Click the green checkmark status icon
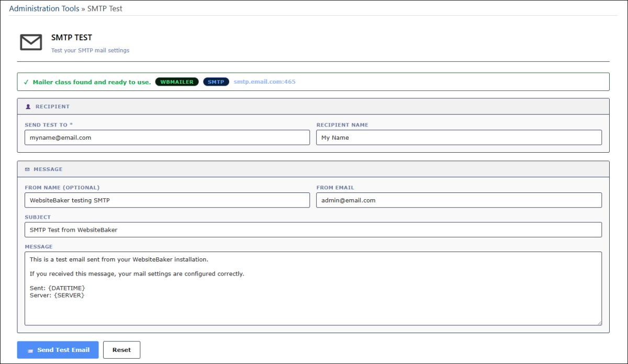628x364 pixels. tap(26, 82)
